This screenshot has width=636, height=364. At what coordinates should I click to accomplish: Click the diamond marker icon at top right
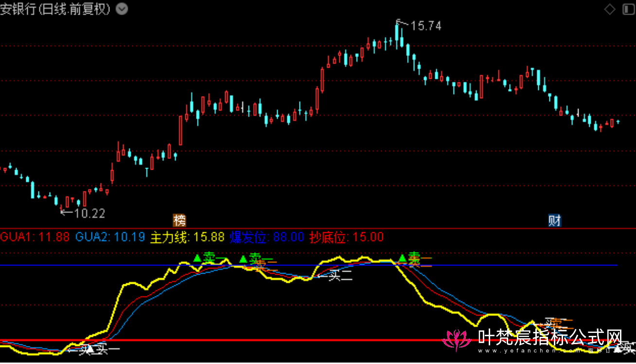tap(609, 9)
